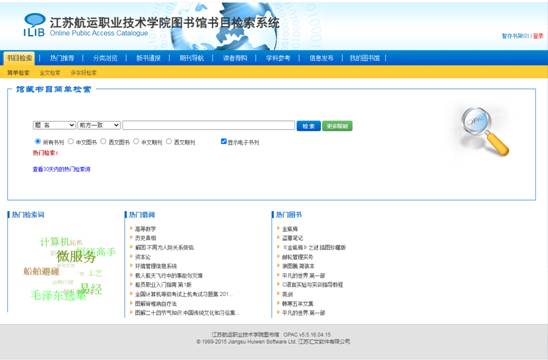Select the 西文图书 radio button

point(103,141)
